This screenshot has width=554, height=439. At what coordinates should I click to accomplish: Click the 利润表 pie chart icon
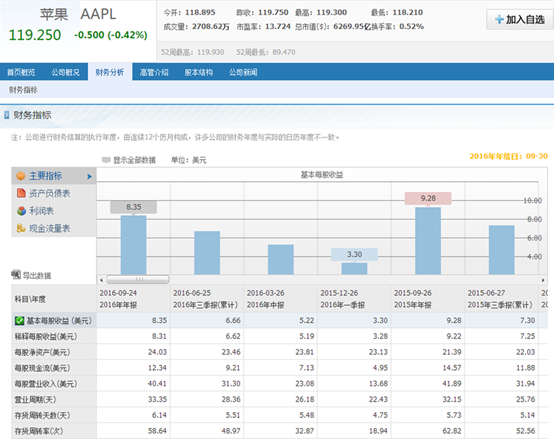pos(21,211)
